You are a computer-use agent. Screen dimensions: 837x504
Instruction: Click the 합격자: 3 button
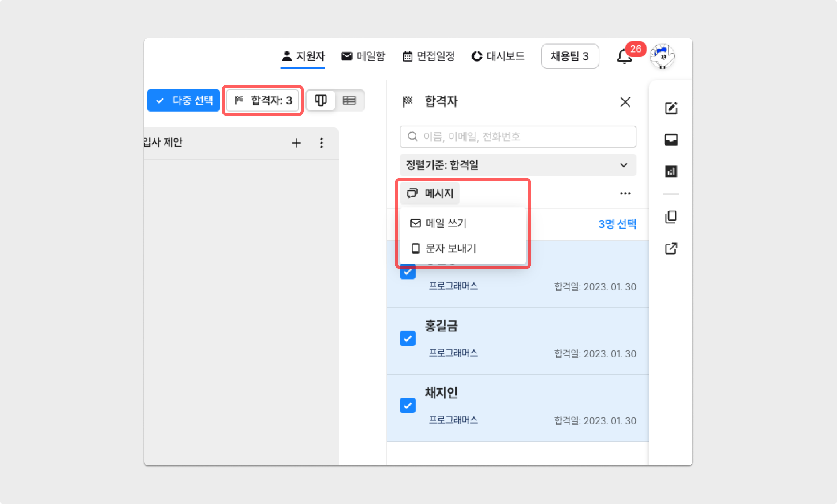pyautogui.click(x=263, y=100)
